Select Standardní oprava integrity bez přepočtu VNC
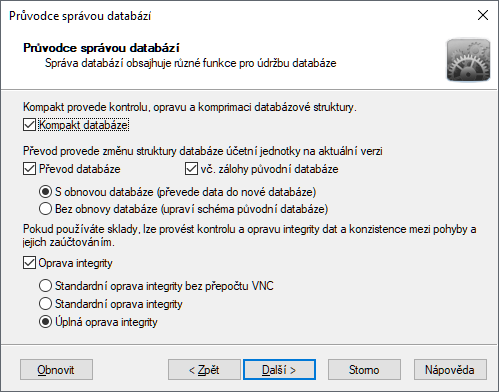The image size is (499, 392). pyautogui.click(x=45, y=286)
